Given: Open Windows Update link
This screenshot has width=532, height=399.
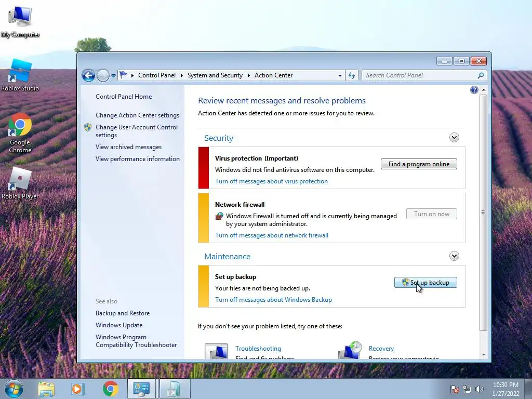Looking at the screenshot, I should (x=119, y=325).
